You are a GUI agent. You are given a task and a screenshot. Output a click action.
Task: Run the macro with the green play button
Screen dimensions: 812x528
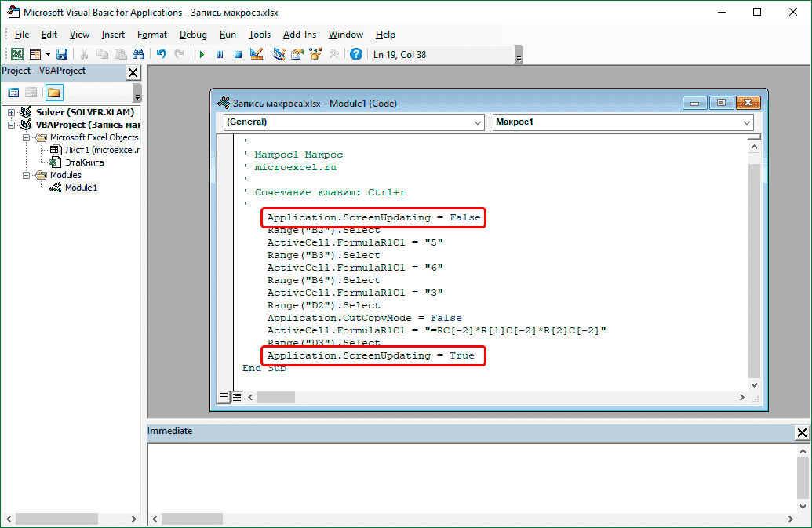(x=202, y=54)
